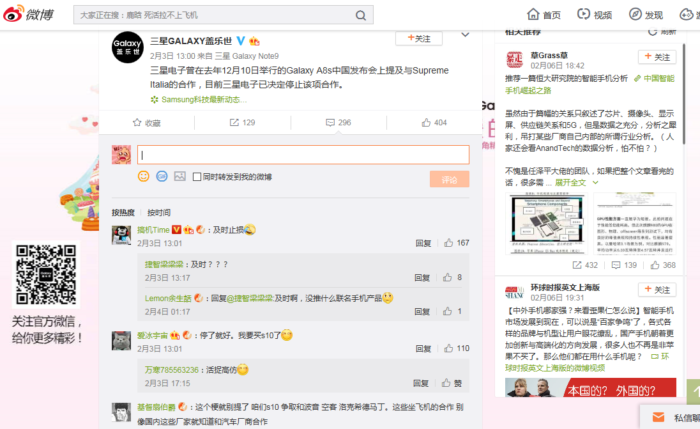Click 收藏 favorite star on post

coord(146,123)
